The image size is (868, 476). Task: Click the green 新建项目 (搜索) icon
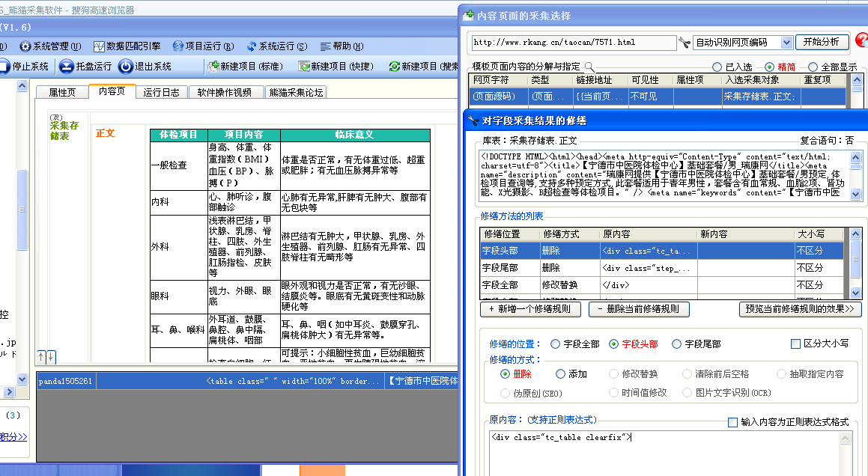click(x=394, y=67)
